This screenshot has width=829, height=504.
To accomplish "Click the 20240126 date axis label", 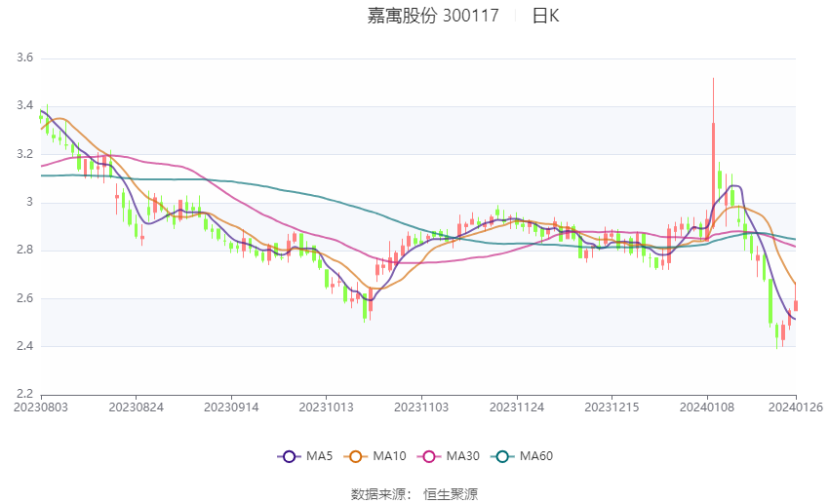I will (795, 407).
